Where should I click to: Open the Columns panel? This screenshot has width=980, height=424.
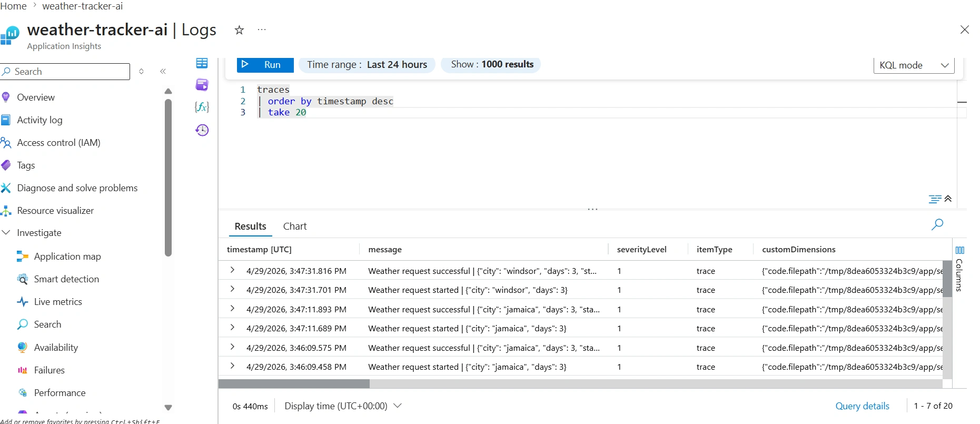point(959,269)
